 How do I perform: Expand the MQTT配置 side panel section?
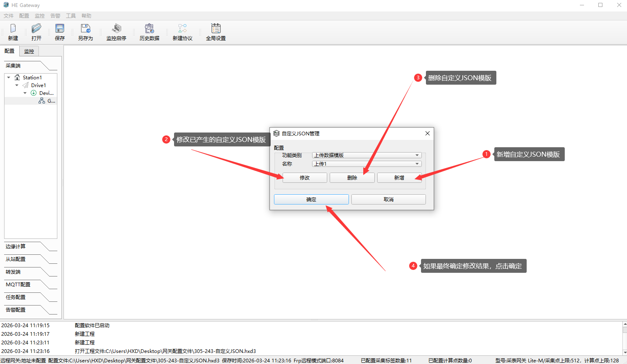(18, 285)
